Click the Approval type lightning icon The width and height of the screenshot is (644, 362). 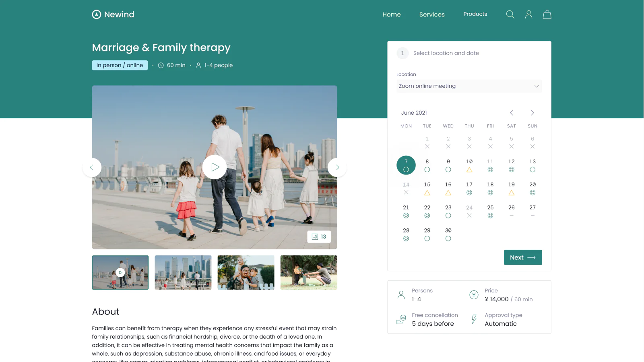click(474, 319)
